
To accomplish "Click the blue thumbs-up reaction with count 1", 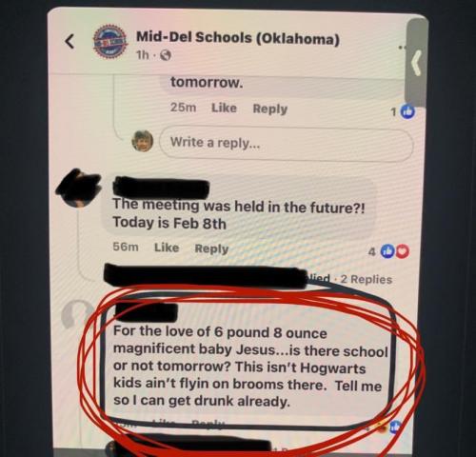I will 407,111.
